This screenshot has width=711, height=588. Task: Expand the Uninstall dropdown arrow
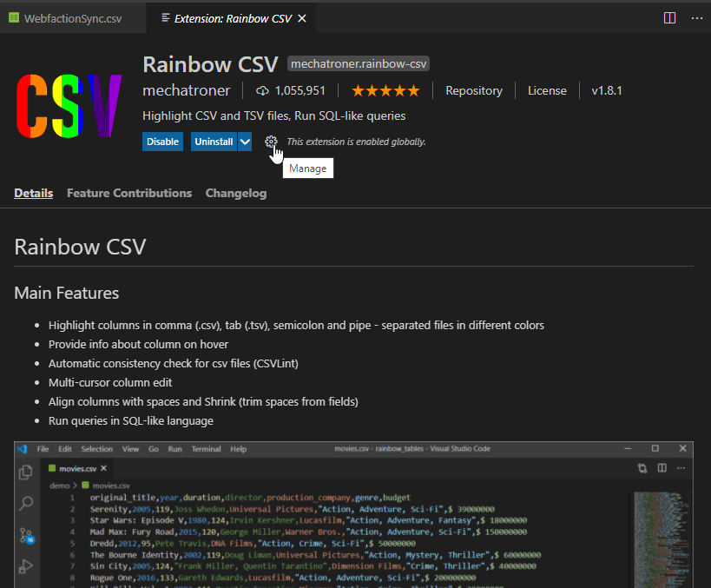pyautogui.click(x=245, y=142)
